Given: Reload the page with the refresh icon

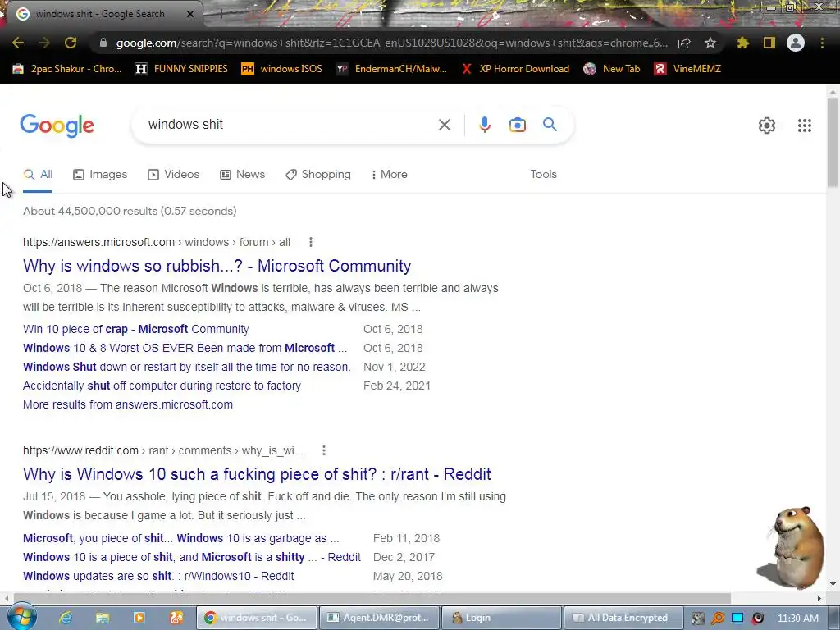Looking at the screenshot, I should (71, 43).
